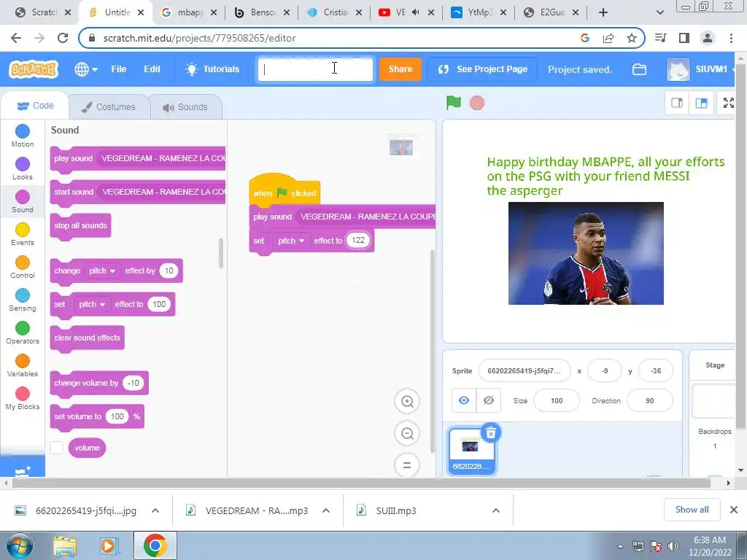This screenshot has height=560, width=747.
Task: Click the Scratch logo
Action: click(34, 69)
